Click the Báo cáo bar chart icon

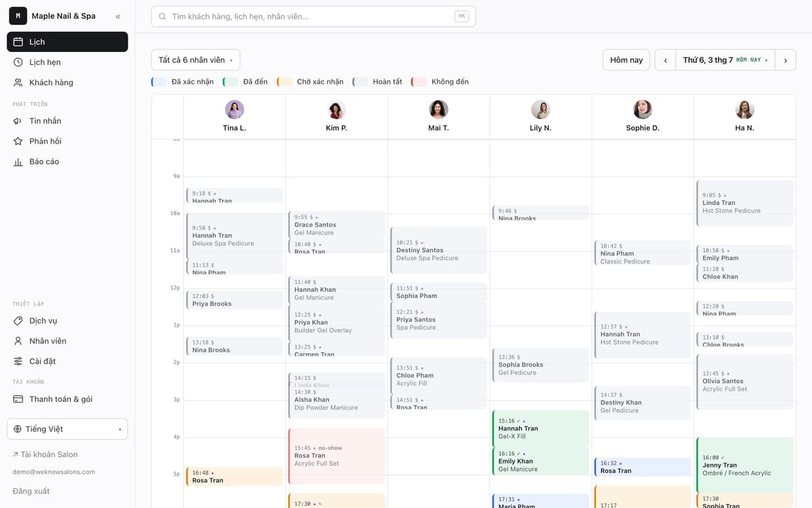click(x=18, y=162)
